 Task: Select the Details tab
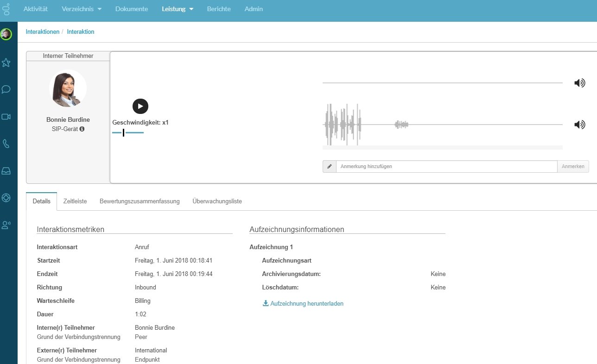42,201
